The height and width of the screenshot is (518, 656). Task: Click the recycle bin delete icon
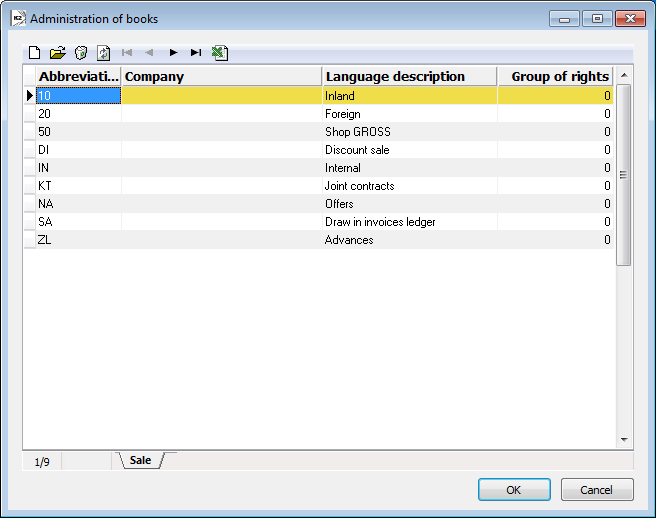tap(81, 53)
